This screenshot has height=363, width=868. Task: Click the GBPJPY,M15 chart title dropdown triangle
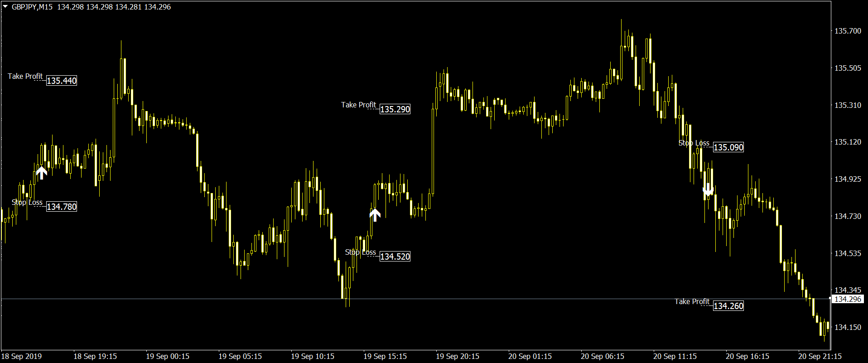tap(5, 7)
